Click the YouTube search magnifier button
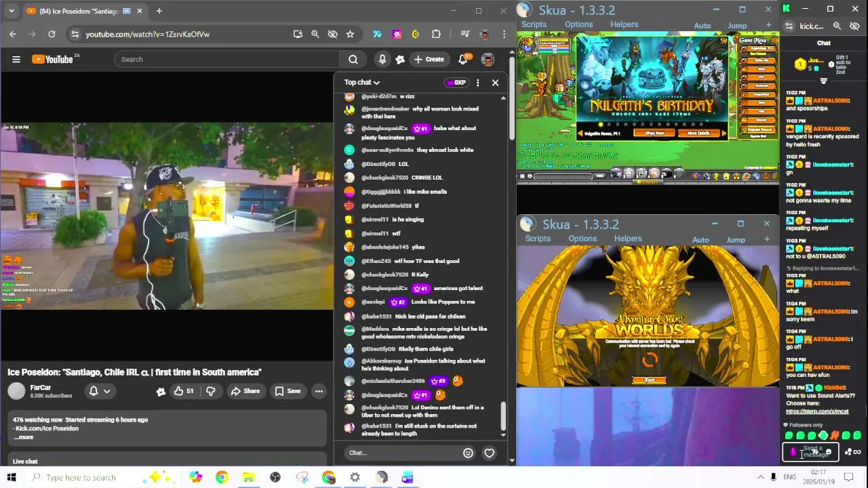This screenshot has width=868, height=488. pyautogui.click(x=353, y=59)
